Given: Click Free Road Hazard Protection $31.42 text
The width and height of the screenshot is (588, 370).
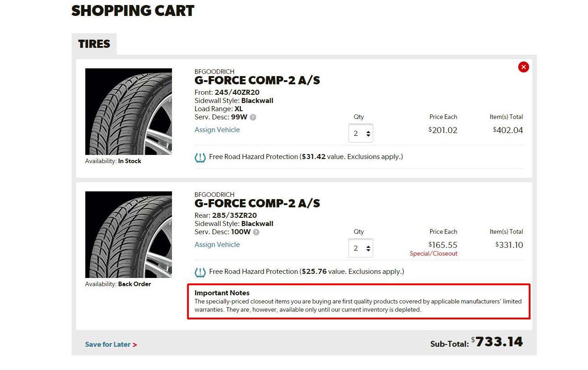Looking at the screenshot, I should (306, 157).
